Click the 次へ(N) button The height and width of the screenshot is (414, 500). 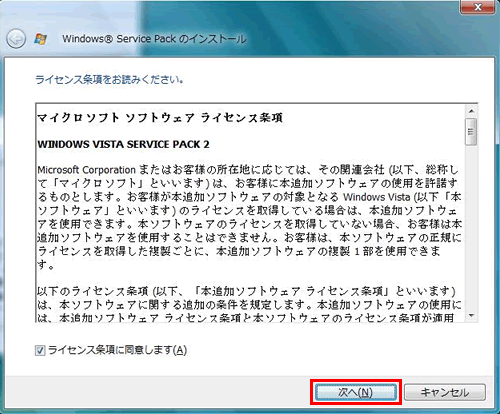356,392
